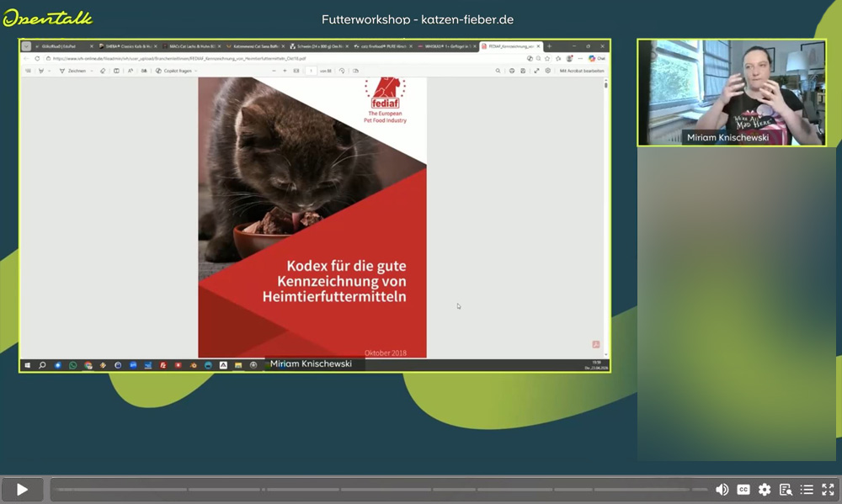
Task: Open Windows taskbar search
Action: [42, 365]
